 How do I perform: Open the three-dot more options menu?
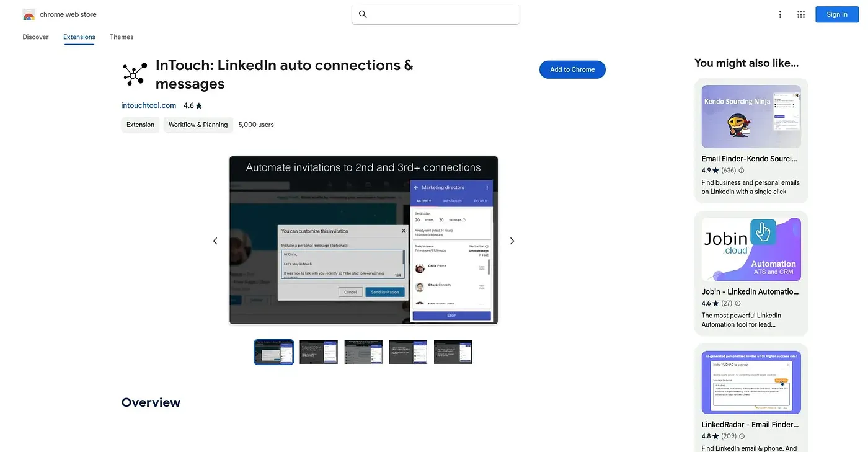(780, 15)
